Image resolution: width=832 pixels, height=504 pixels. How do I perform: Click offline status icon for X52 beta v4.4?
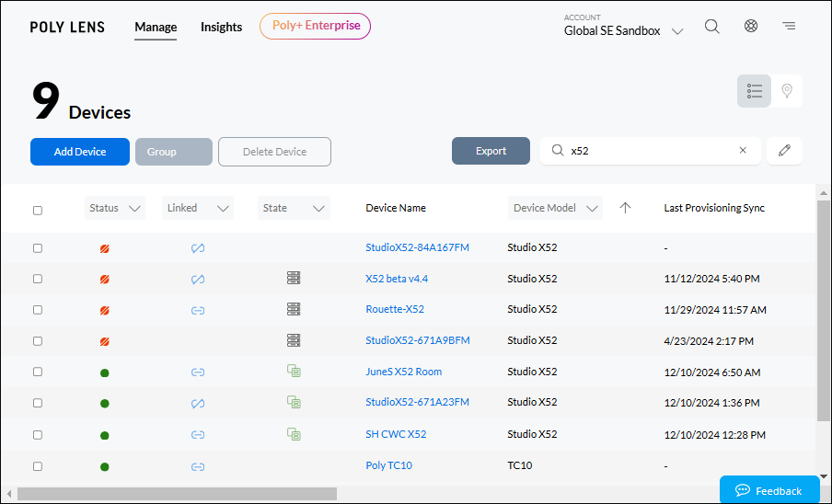[105, 280]
